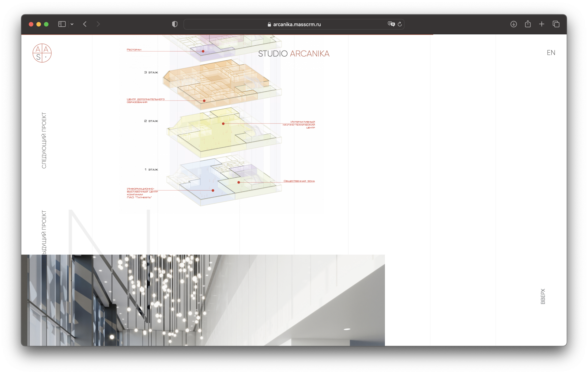This screenshot has height=374, width=588.
Task: Show the downloads list
Action: click(514, 24)
